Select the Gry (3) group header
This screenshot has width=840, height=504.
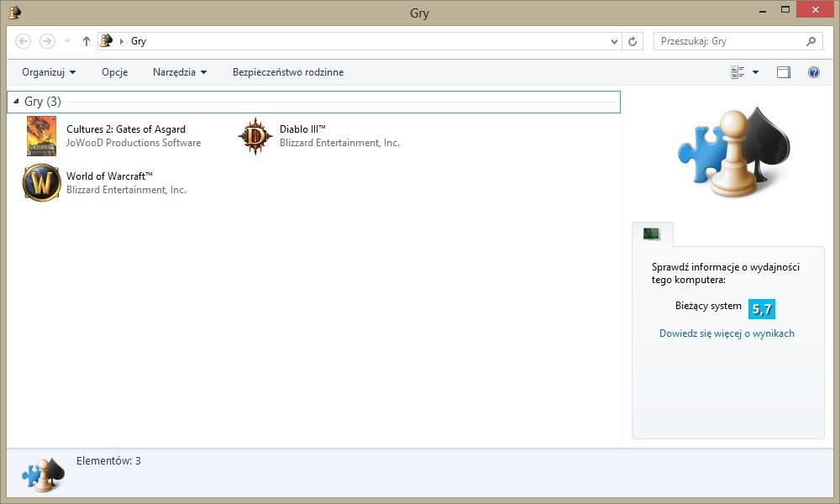(313, 102)
